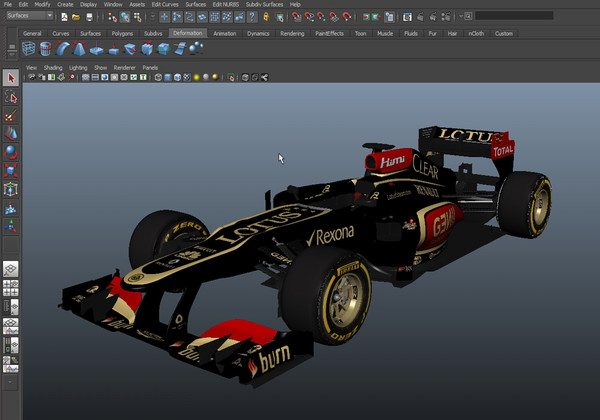Activate the Move tool cone icon
600x420 pixels.
(x=11, y=133)
